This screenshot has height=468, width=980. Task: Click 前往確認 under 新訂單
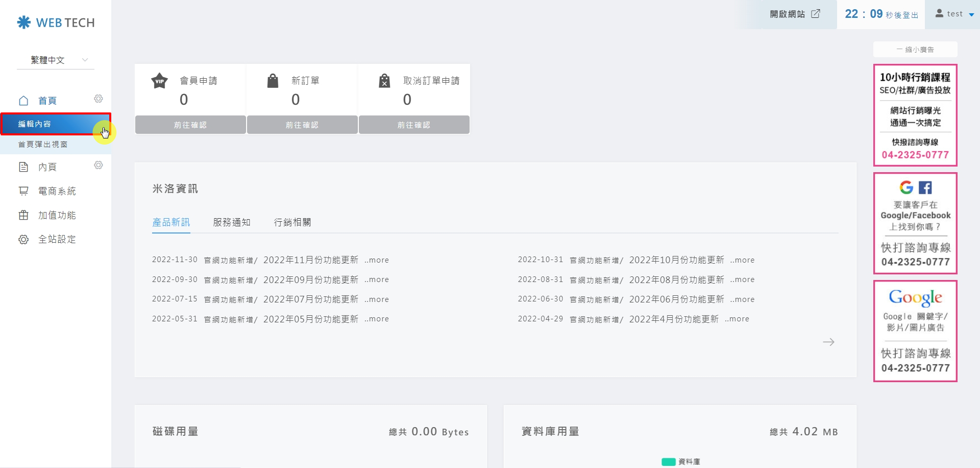[x=302, y=125]
